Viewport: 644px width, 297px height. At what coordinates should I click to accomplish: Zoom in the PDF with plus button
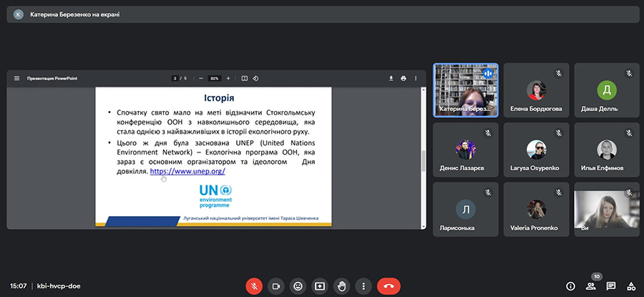tap(228, 78)
